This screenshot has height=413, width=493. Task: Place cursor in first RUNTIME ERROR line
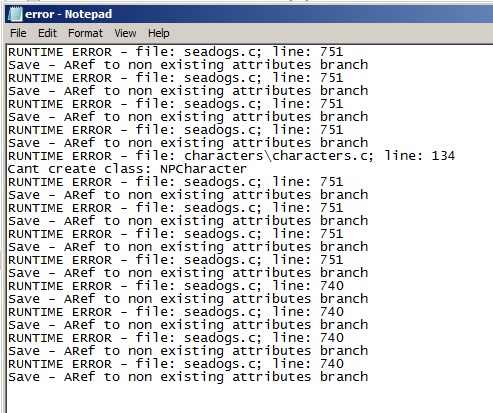click(176, 52)
